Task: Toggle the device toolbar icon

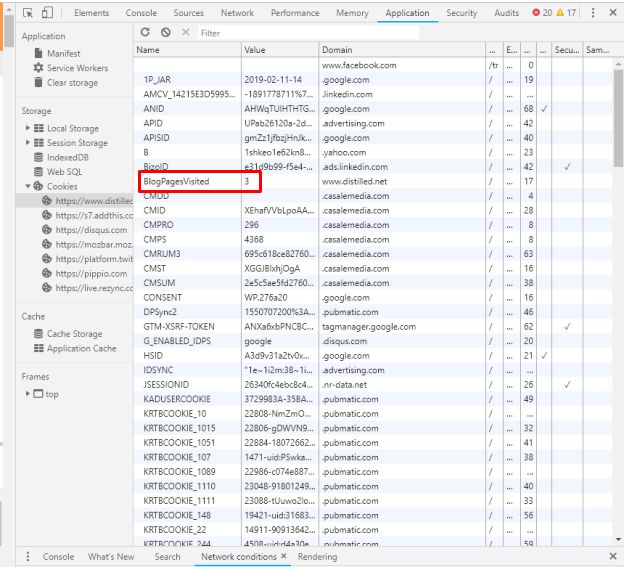Action: (47, 13)
